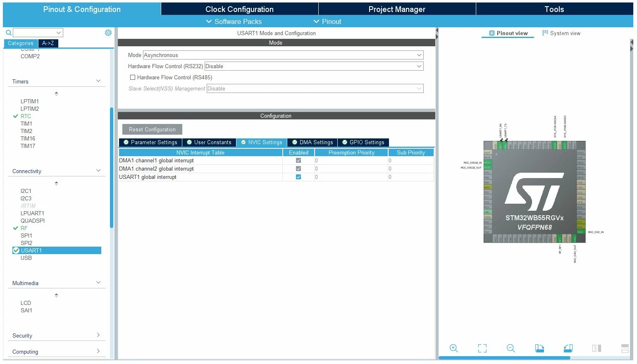Open the GPIO Settings tab
The height and width of the screenshot is (364, 637).
click(363, 142)
